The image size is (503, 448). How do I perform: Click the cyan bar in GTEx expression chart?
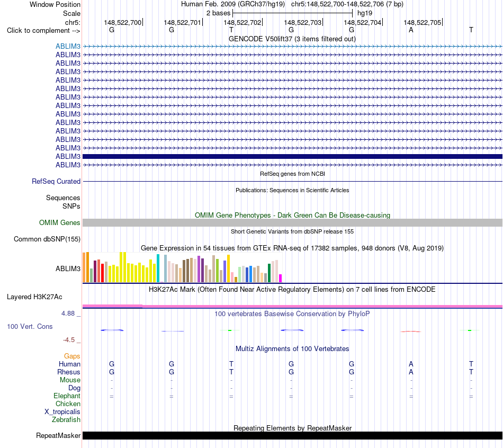click(158, 268)
